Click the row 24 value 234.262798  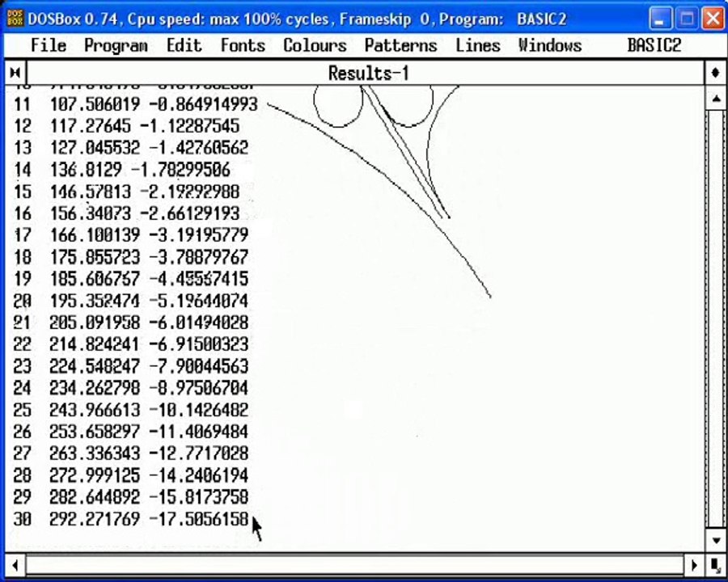pos(95,388)
